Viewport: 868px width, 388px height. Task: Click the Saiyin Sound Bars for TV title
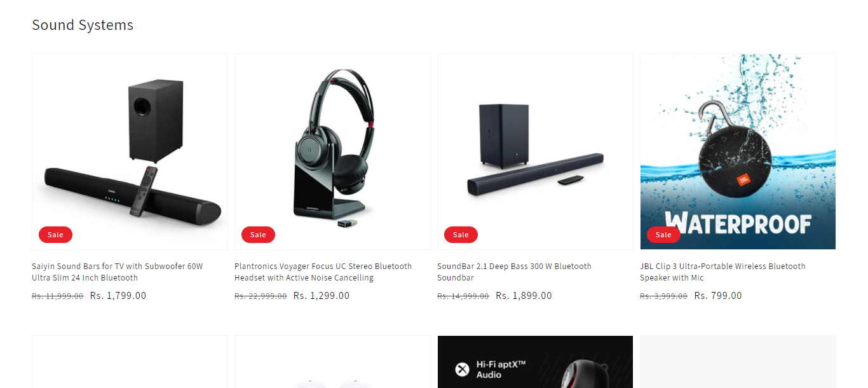pos(118,272)
